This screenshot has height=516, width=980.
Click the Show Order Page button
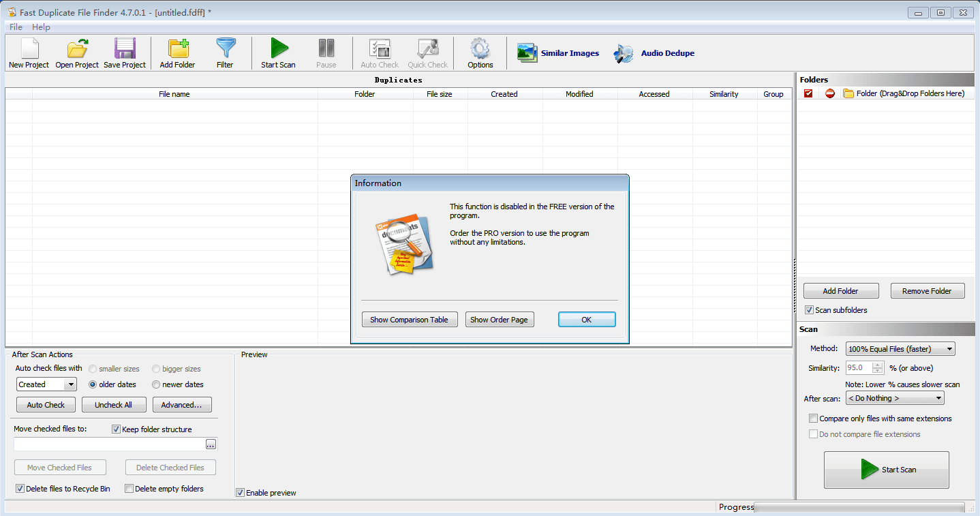(500, 320)
